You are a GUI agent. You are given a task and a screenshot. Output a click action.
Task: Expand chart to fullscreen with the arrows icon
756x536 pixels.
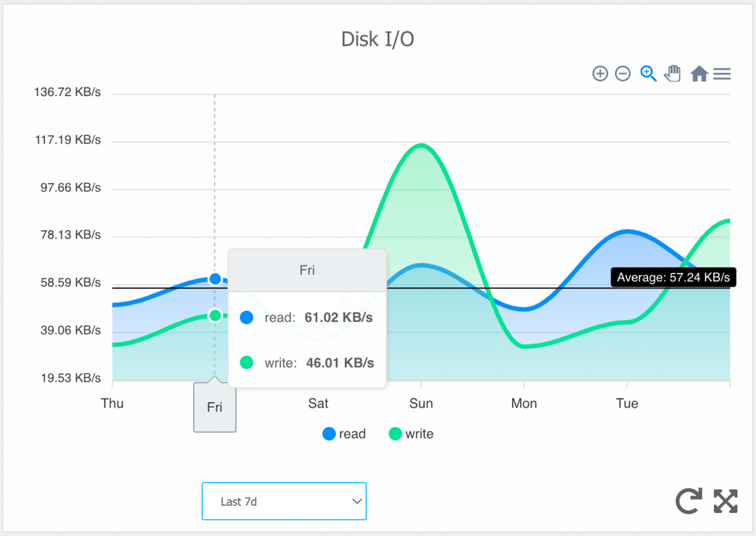(x=725, y=501)
